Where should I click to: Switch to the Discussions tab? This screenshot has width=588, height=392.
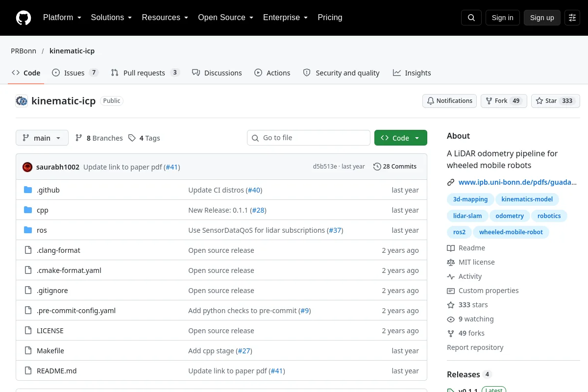pyautogui.click(x=217, y=73)
